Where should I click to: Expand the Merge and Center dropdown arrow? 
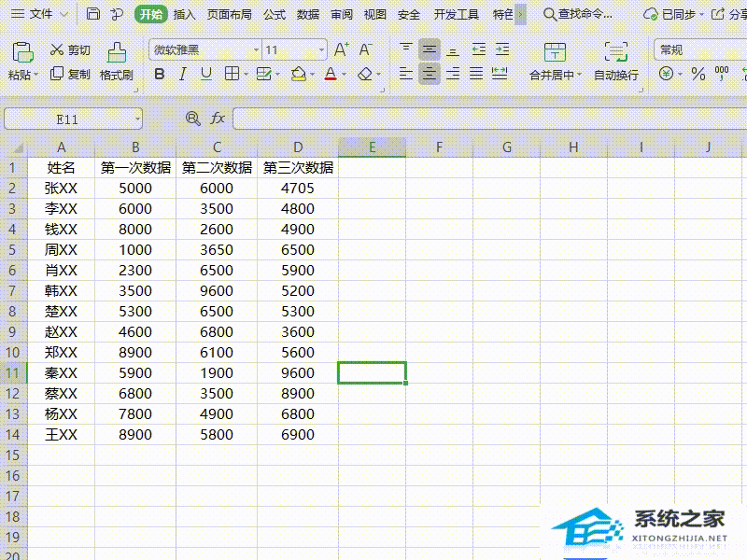(580, 75)
